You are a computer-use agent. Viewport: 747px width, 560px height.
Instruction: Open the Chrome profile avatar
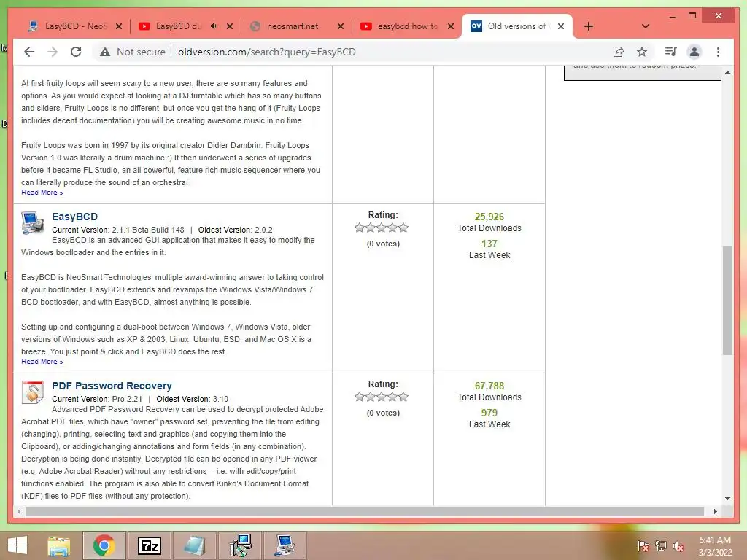[x=694, y=52]
